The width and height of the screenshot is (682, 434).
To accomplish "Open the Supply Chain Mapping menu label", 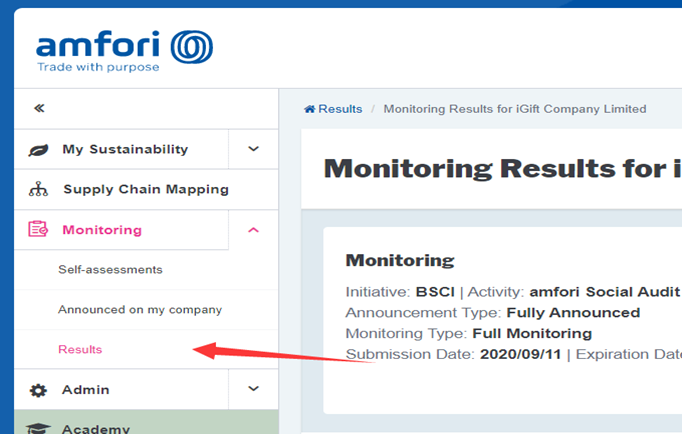I will 145,189.
